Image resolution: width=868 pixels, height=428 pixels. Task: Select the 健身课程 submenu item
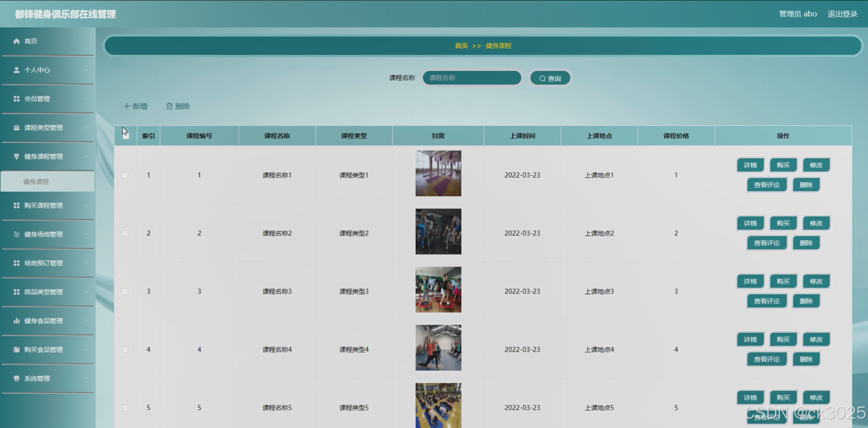click(x=36, y=182)
